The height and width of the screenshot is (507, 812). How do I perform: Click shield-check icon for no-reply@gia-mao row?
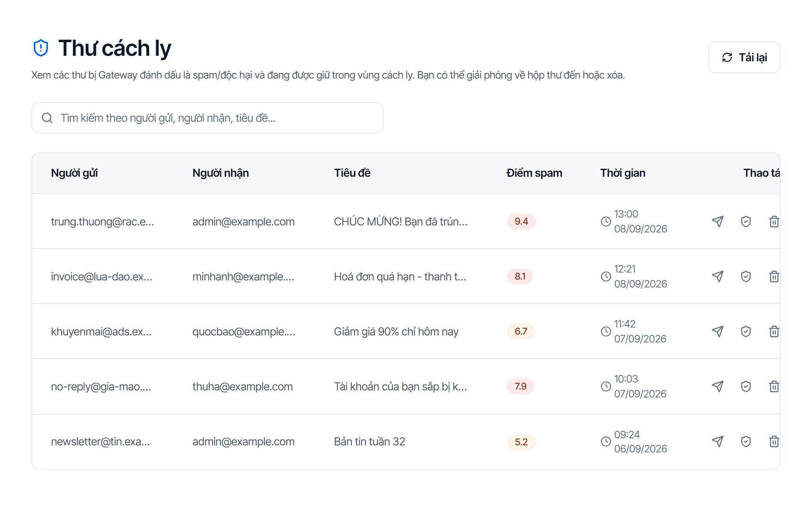coord(746,386)
